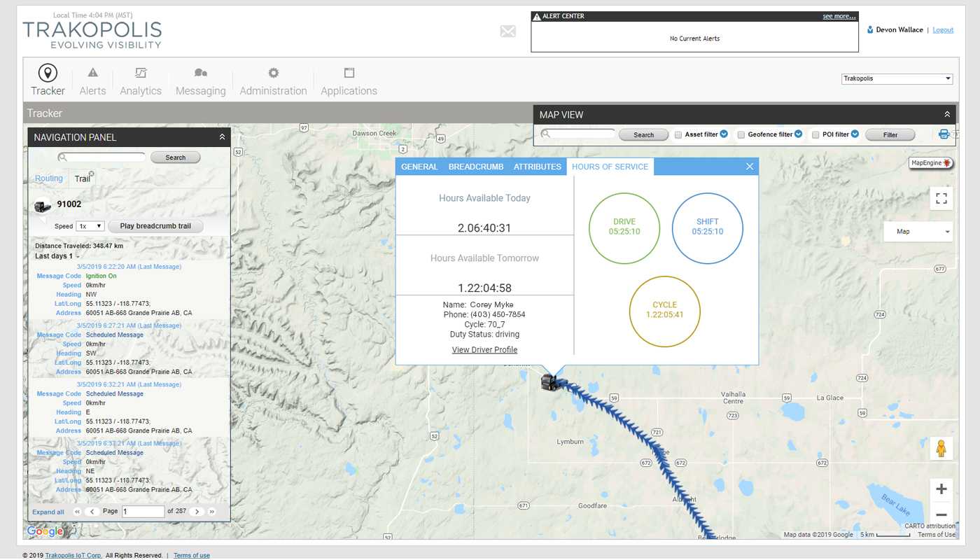Open the Map type dropdown

pyautogui.click(x=919, y=232)
